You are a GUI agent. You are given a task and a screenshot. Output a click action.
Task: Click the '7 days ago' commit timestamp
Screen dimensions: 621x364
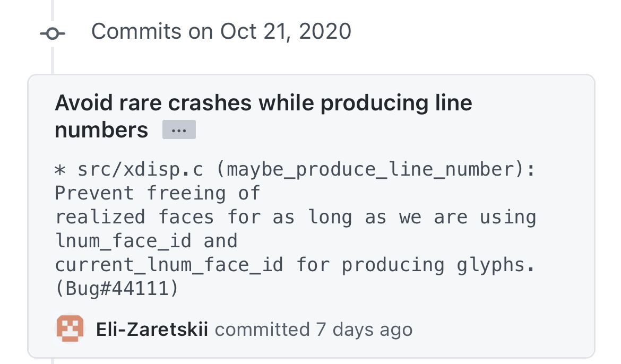(x=364, y=330)
